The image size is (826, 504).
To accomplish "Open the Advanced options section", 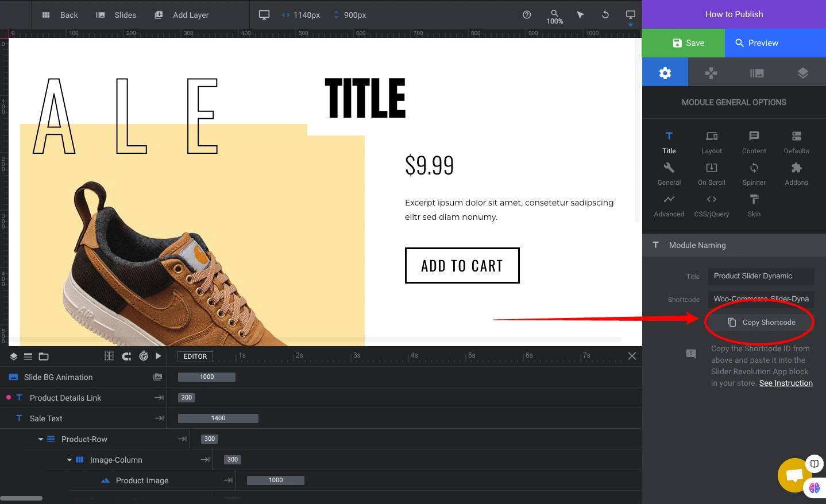I will pyautogui.click(x=669, y=206).
